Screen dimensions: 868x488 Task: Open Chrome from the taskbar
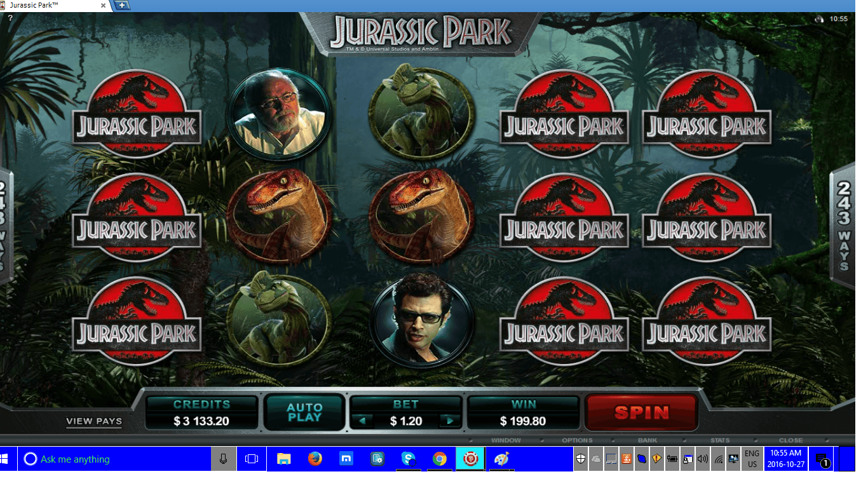pos(439,459)
